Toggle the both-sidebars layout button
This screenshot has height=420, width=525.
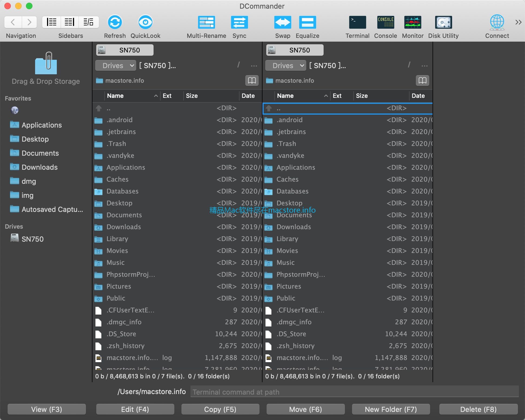point(88,22)
